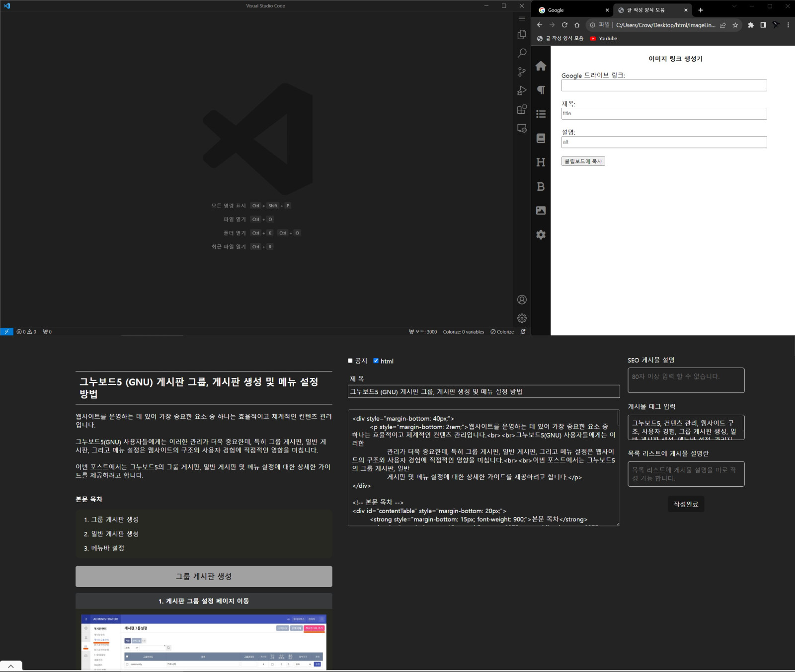Open the YouTube bookmark
795x672 pixels.
click(x=603, y=38)
